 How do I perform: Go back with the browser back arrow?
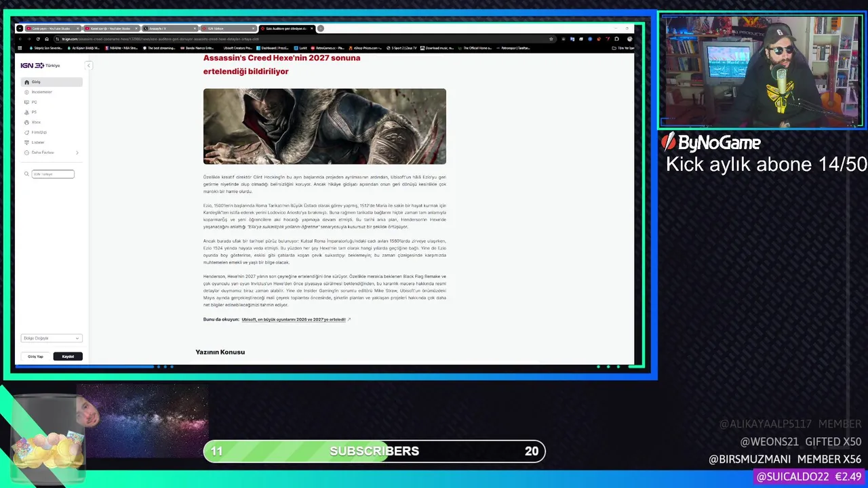[20, 39]
